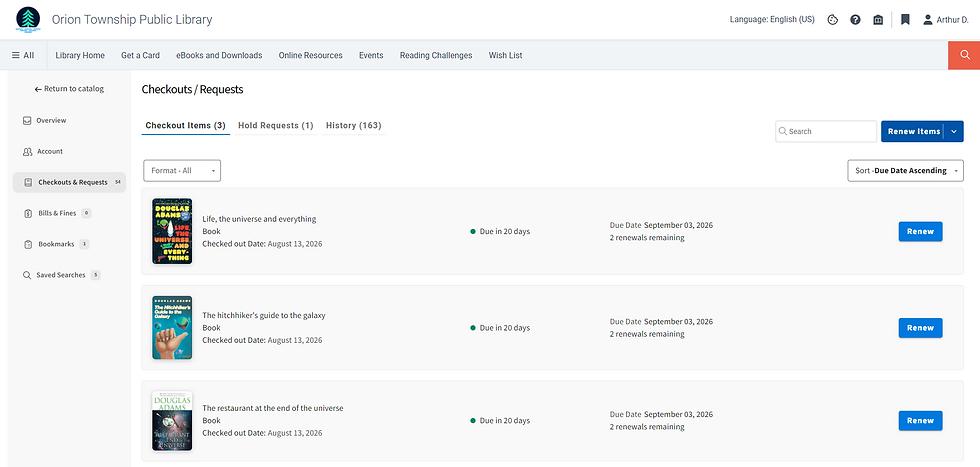
Task: Open the help question mark icon
Action: pyautogui.click(x=856, y=19)
